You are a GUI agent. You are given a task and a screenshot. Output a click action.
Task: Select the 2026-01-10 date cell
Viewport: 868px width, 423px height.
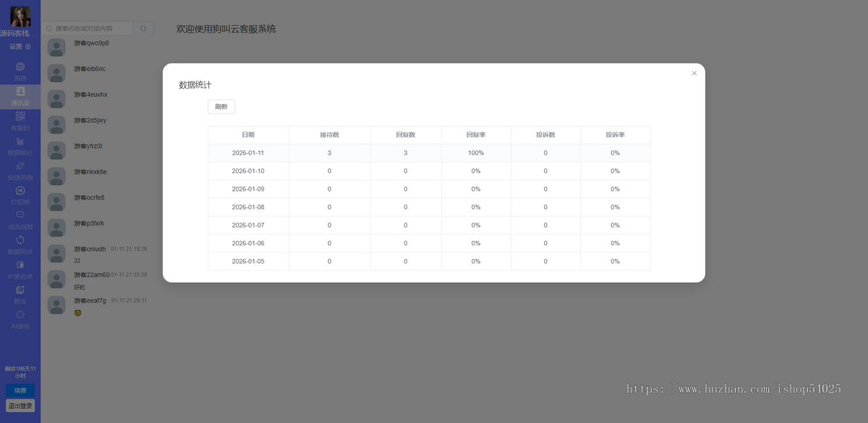point(248,171)
